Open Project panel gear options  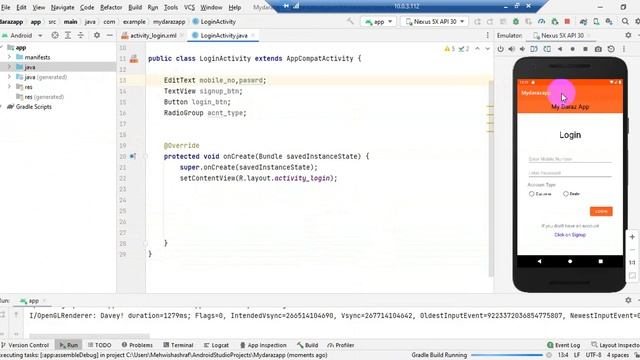tap(97, 36)
